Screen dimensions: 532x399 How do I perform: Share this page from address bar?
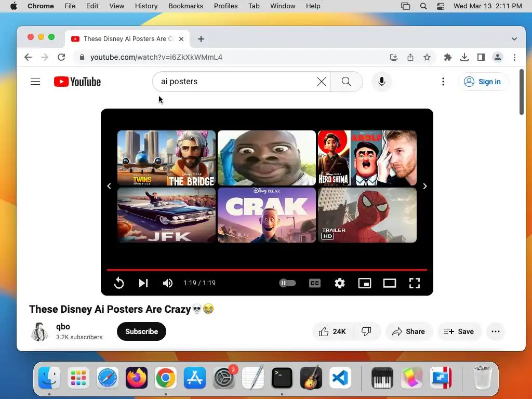point(410,57)
